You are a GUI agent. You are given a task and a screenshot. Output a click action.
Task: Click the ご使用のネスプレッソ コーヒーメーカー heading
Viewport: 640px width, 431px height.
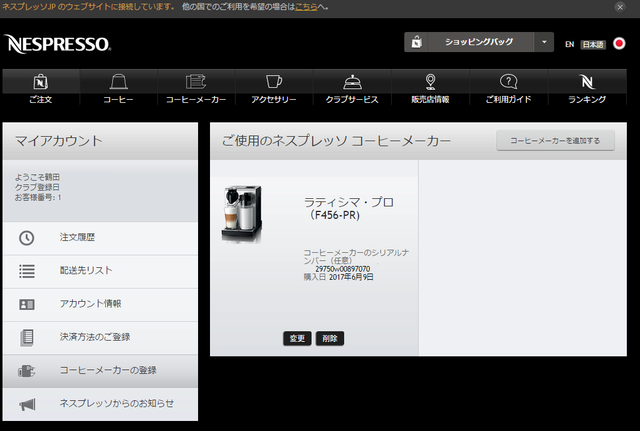point(336,141)
